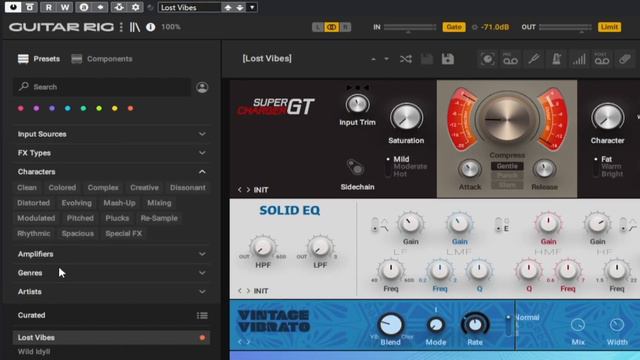
Task: Toggle host Read automation R button
Action: [x=49, y=7]
